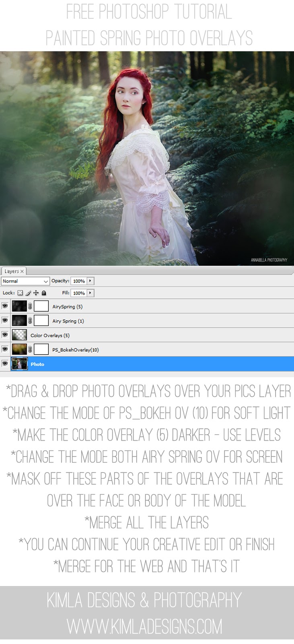Screen dimensions: 294x644
Task: Select AirySpring (5) layer mask
Action: [41, 306]
